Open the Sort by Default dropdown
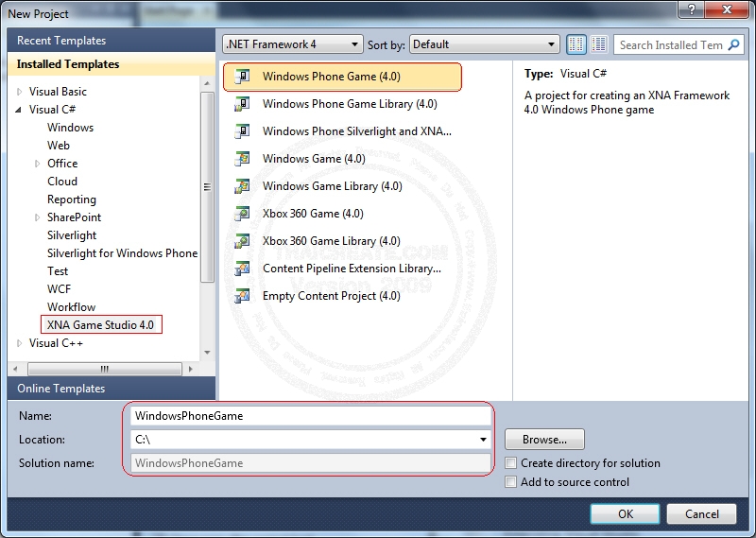The width and height of the screenshot is (756, 538). coord(484,44)
